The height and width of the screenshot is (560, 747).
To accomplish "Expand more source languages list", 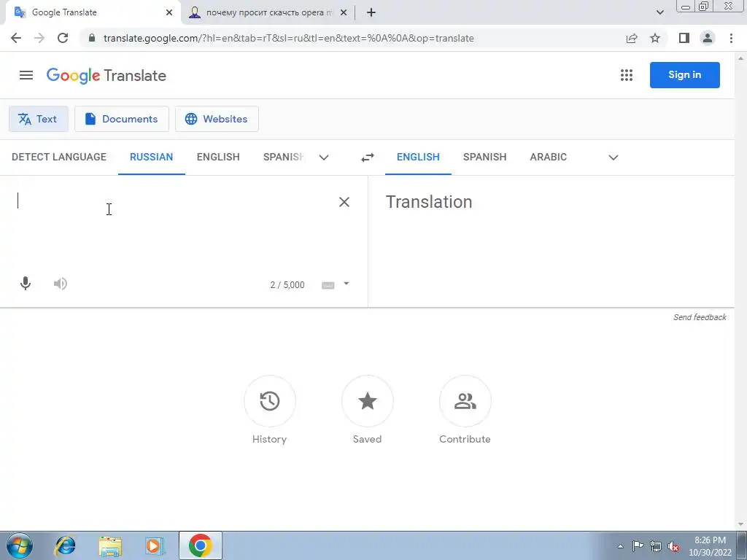I will (324, 157).
